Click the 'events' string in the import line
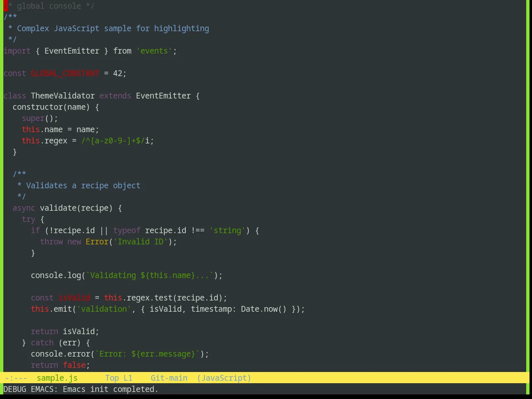Screen dimensions: 532x399 coord(154,51)
